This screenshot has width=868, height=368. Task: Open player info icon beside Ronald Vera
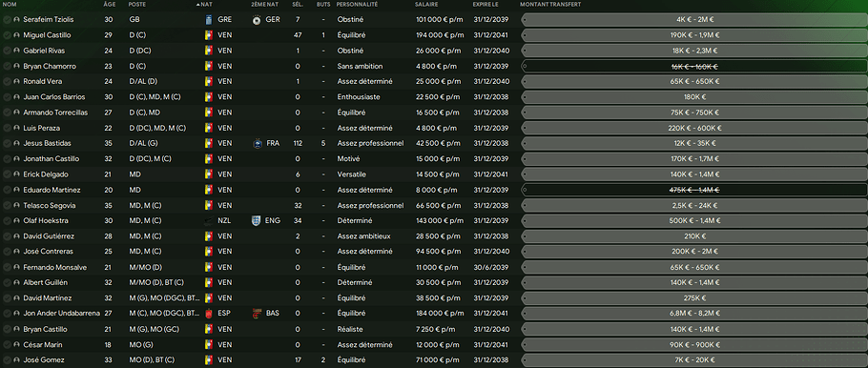pos(16,81)
